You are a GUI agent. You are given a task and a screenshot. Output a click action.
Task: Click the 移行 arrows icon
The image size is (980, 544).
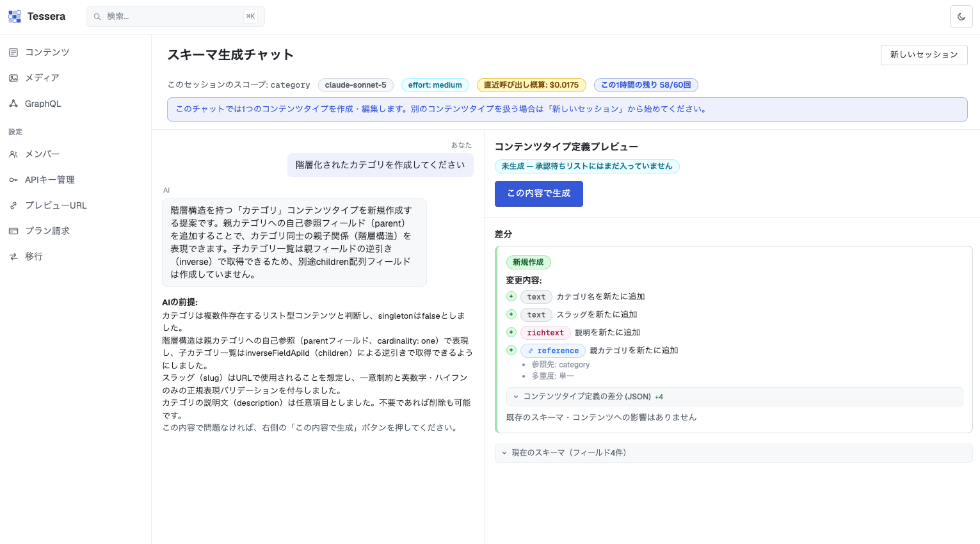pyautogui.click(x=13, y=257)
